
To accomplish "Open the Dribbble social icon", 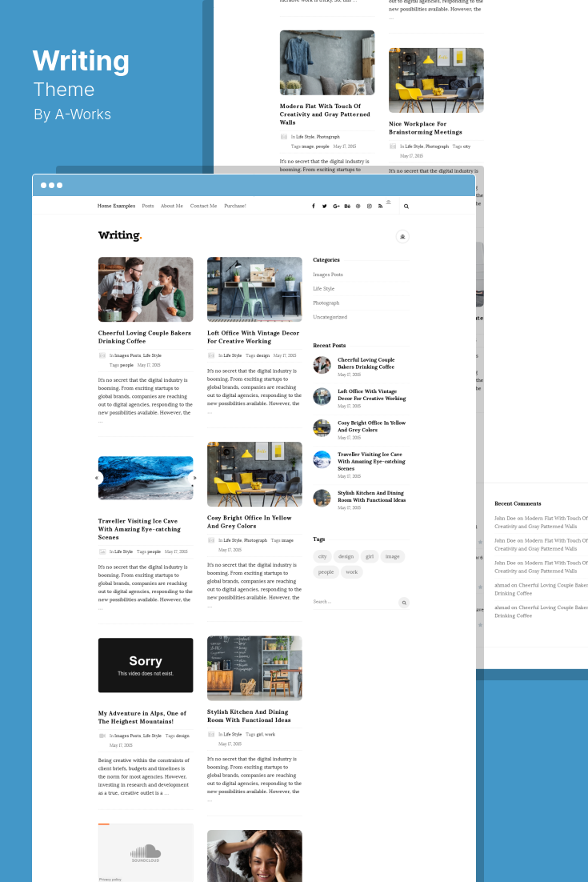I will click(358, 206).
